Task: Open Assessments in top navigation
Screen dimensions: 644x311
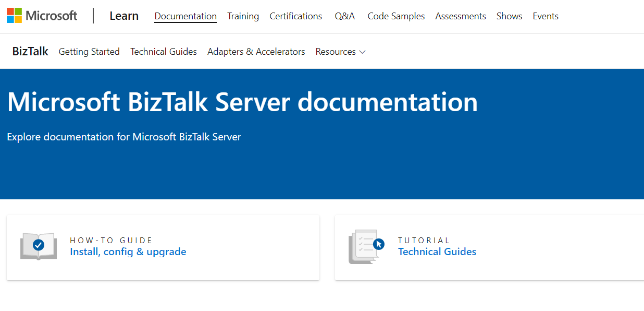Action: tap(461, 16)
